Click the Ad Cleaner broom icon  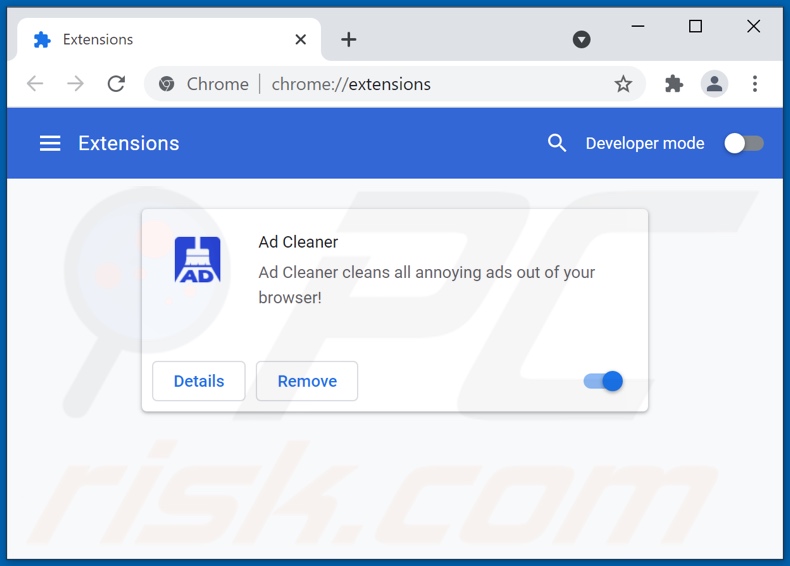coord(198,260)
